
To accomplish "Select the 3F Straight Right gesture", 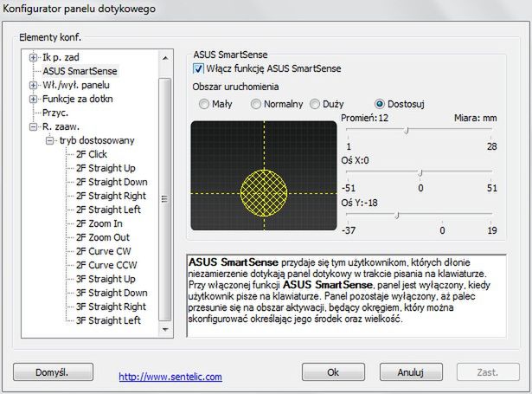I will coord(111,307).
